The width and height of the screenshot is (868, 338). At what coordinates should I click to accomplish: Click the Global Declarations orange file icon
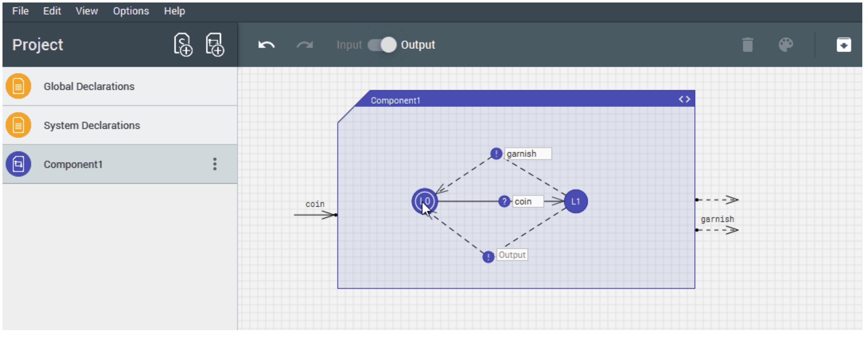(x=18, y=86)
